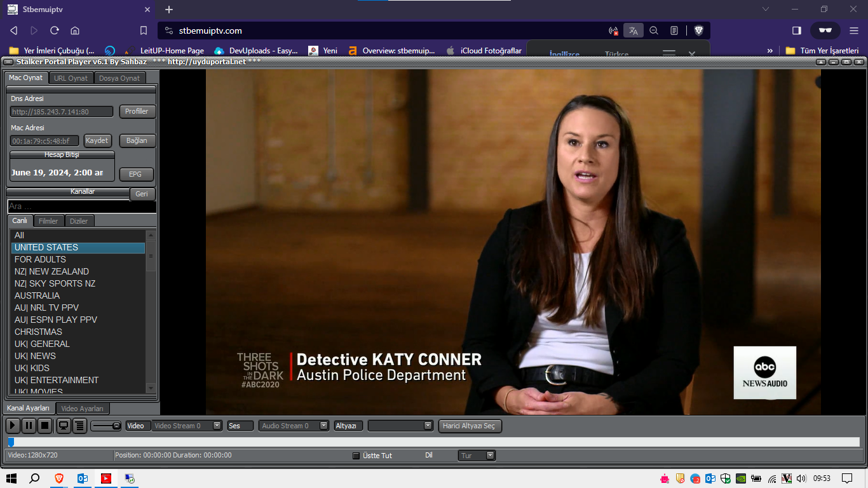
Task: Switch to the URL Oynat tab
Action: click(x=71, y=78)
